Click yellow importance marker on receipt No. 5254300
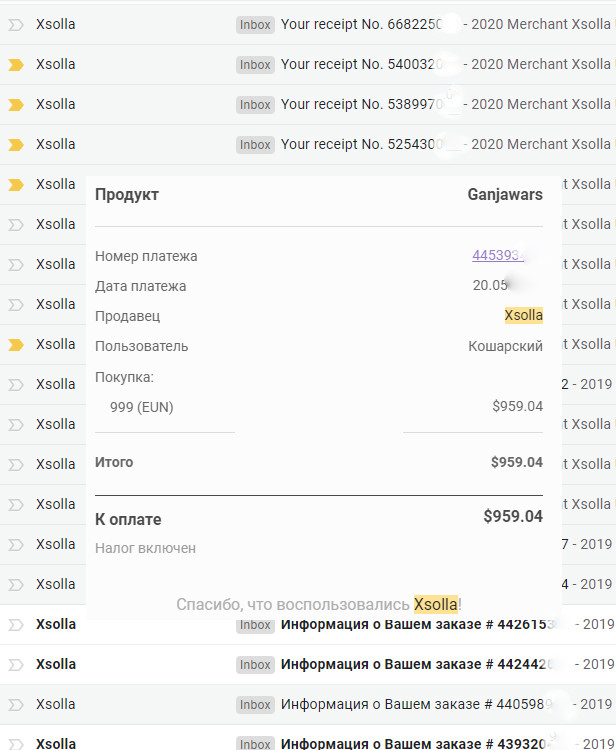Viewport: 616px width, 750px height. coord(15,144)
